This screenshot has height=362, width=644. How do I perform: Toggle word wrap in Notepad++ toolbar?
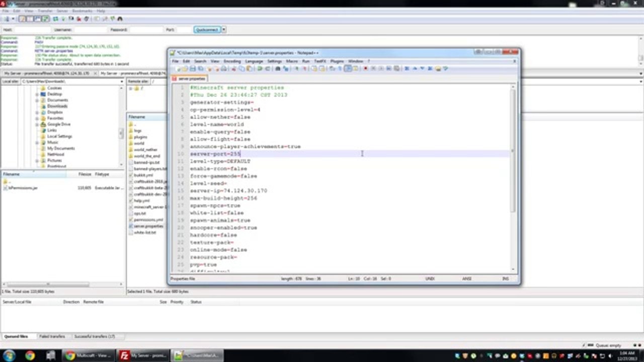point(332,68)
